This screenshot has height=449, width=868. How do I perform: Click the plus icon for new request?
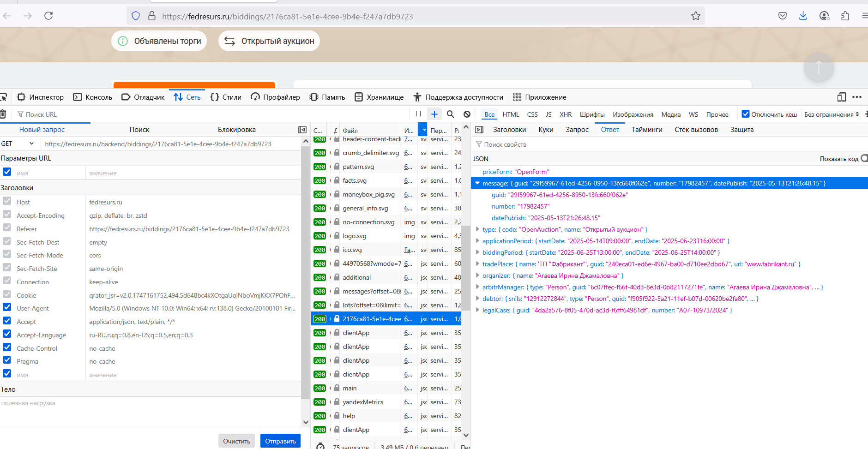434,114
